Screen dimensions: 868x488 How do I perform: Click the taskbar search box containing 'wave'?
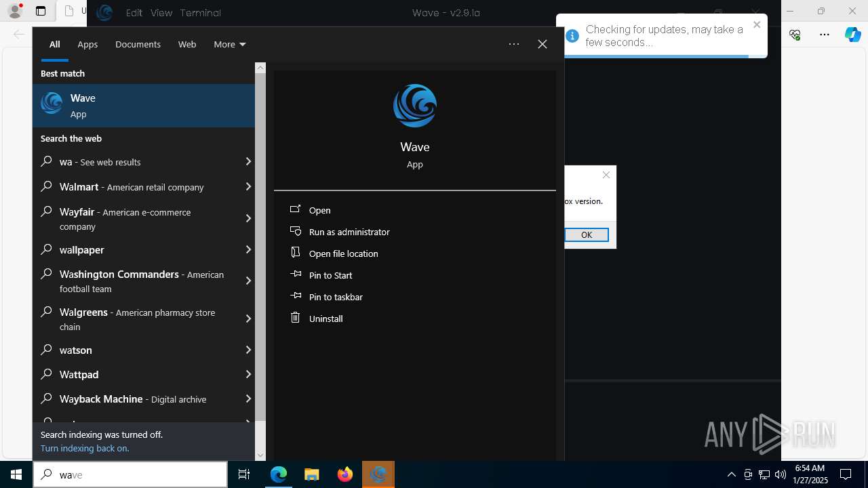(x=130, y=474)
